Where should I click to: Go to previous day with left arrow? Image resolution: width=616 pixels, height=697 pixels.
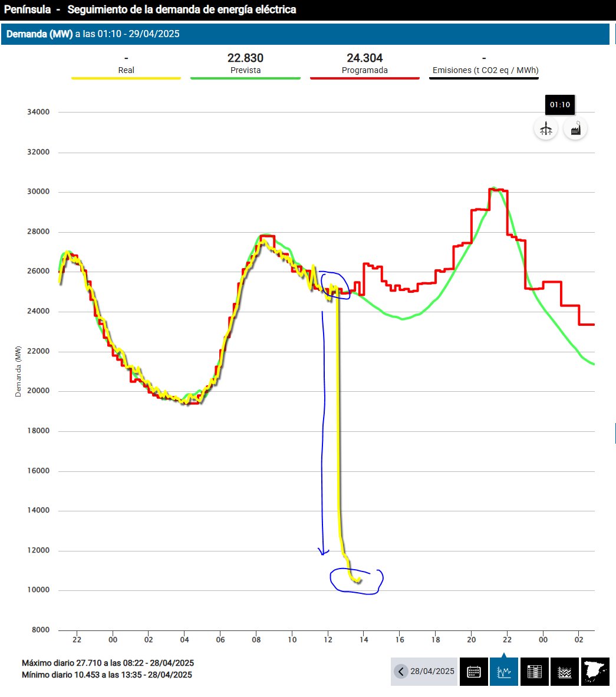click(x=401, y=672)
